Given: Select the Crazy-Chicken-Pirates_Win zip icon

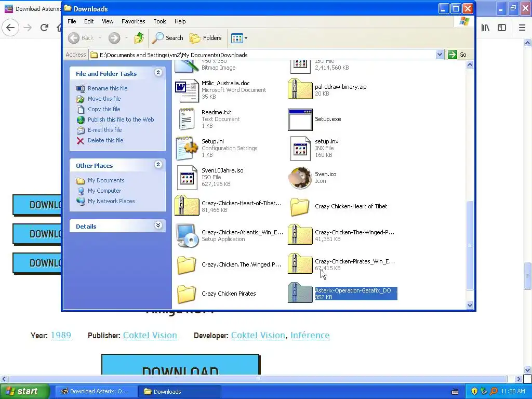Looking at the screenshot, I should click(x=300, y=263).
